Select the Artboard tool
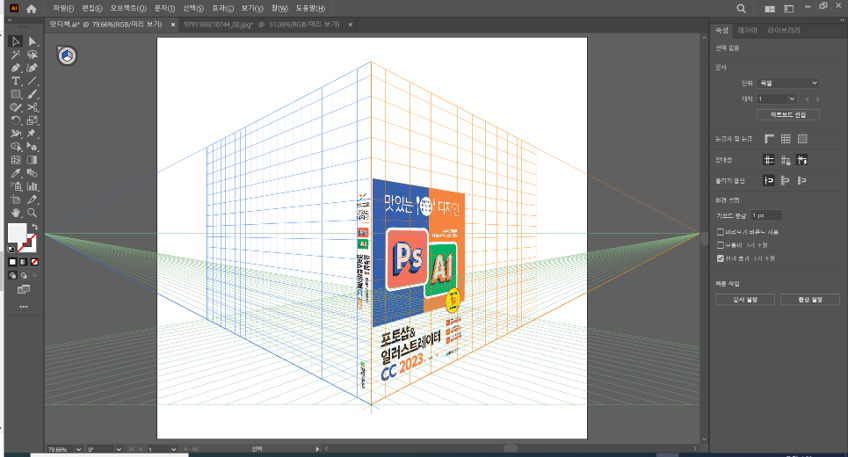This screenshot has width=848, height=457. pyautogui.click(x=16, y=200)
